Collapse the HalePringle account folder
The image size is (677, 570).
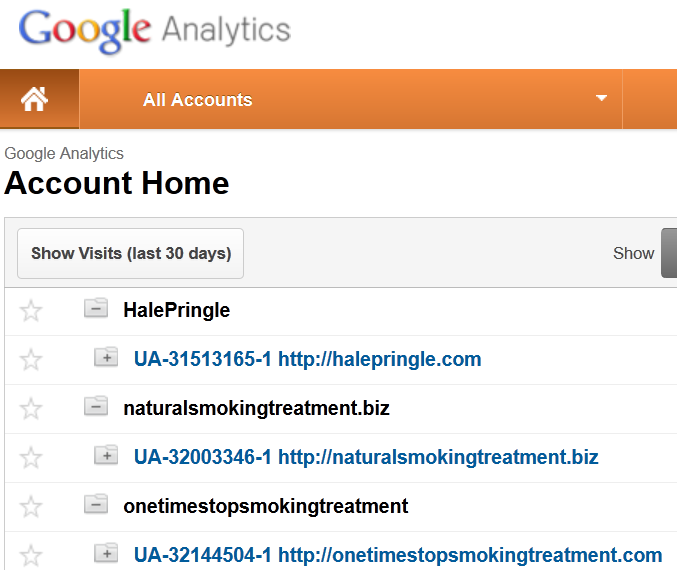tap(96, 308)
